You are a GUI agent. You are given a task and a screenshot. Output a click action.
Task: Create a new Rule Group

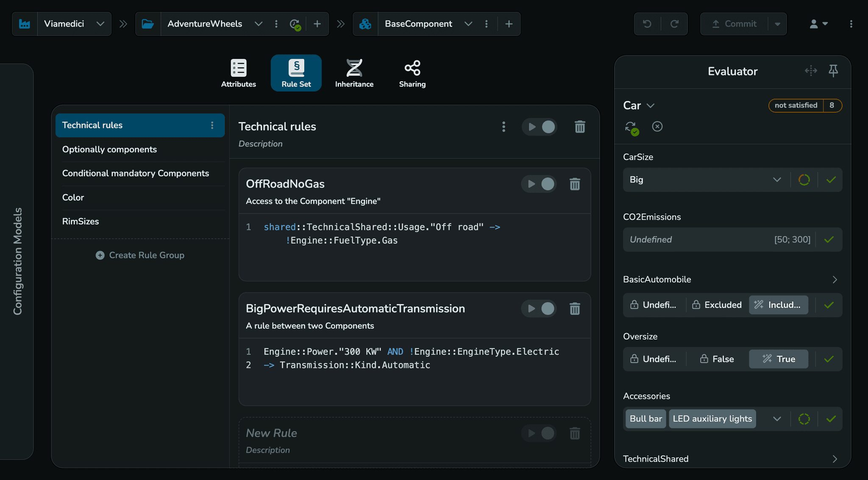(x=140, y=255)
